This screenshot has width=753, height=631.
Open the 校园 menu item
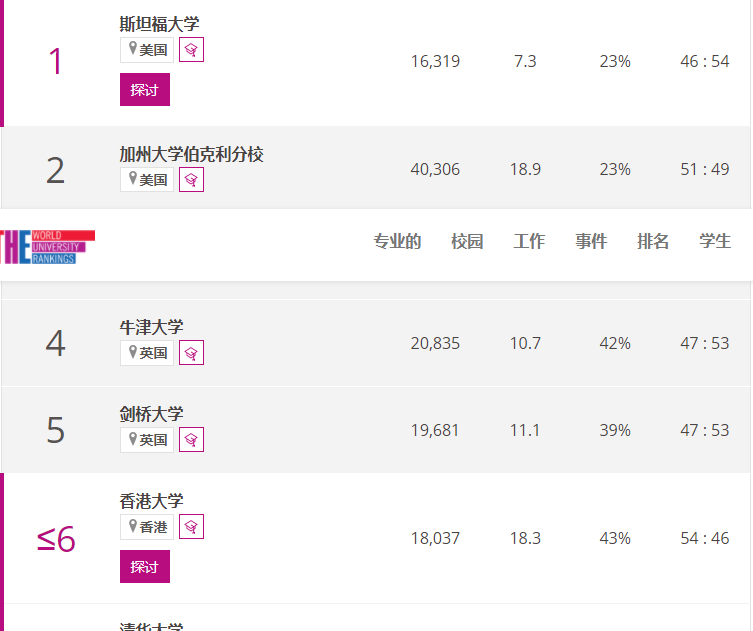(x=467, y=241)
